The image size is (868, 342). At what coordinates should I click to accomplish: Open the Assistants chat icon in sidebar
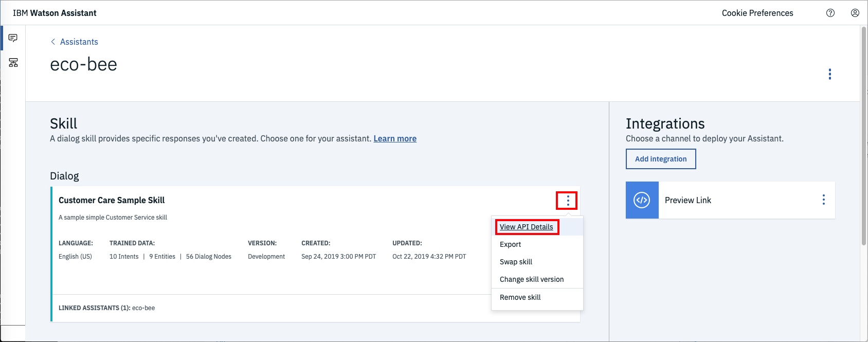[13, 38]
